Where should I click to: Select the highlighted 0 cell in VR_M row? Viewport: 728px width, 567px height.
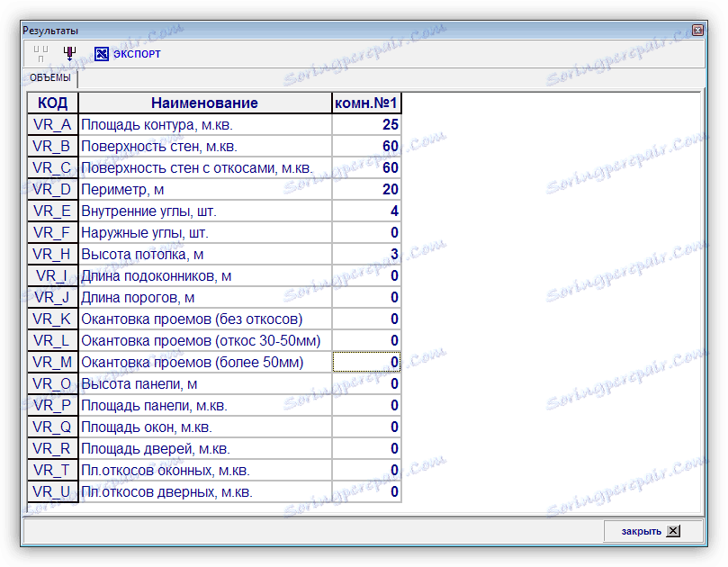(366, 362)
